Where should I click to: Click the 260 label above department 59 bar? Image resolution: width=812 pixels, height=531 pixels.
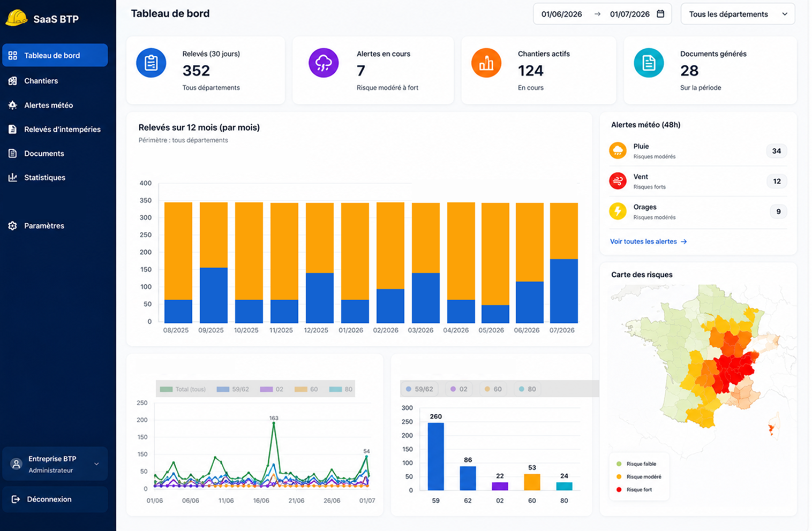[x=436, y=416]
